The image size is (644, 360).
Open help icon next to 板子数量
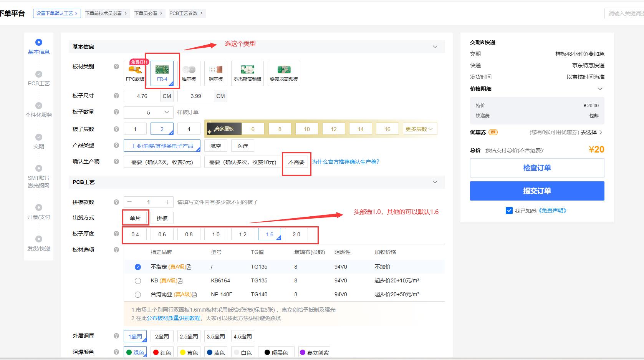tap(116, 112)
